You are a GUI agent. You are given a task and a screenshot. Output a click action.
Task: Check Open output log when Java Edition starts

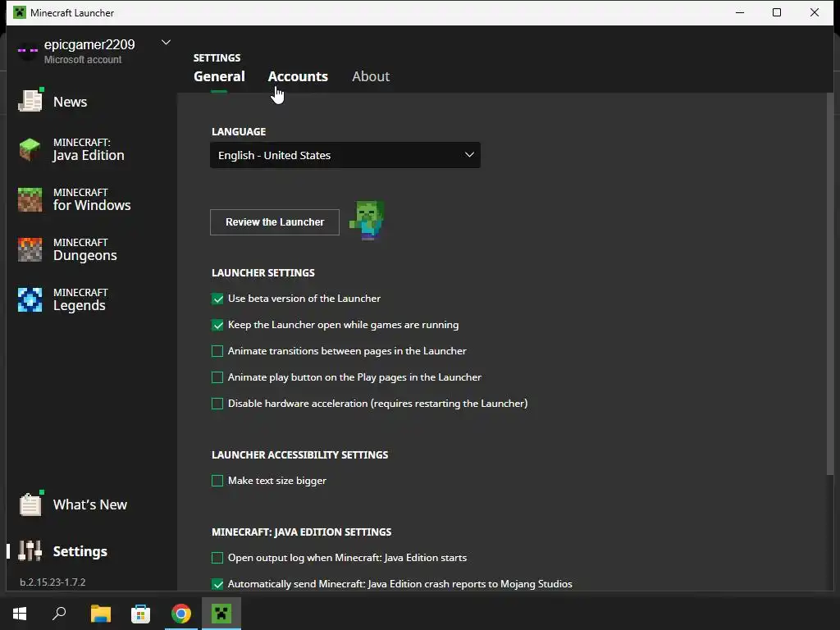[x=217, y=558]
